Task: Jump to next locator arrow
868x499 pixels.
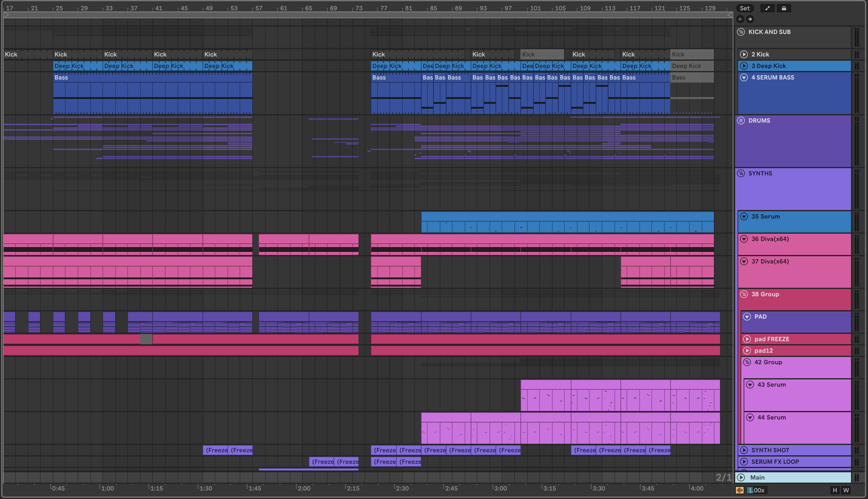Action: click(x=750, y=19)
